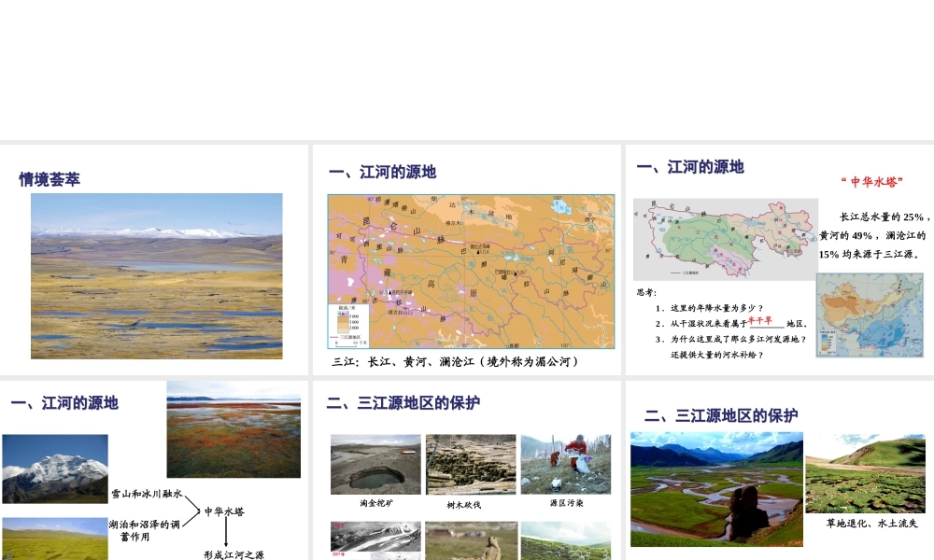Viewport: 934px width, 560px height.
Task: Click the green grassland photo below the snow mountain
Action: click(x=55, y=539)
